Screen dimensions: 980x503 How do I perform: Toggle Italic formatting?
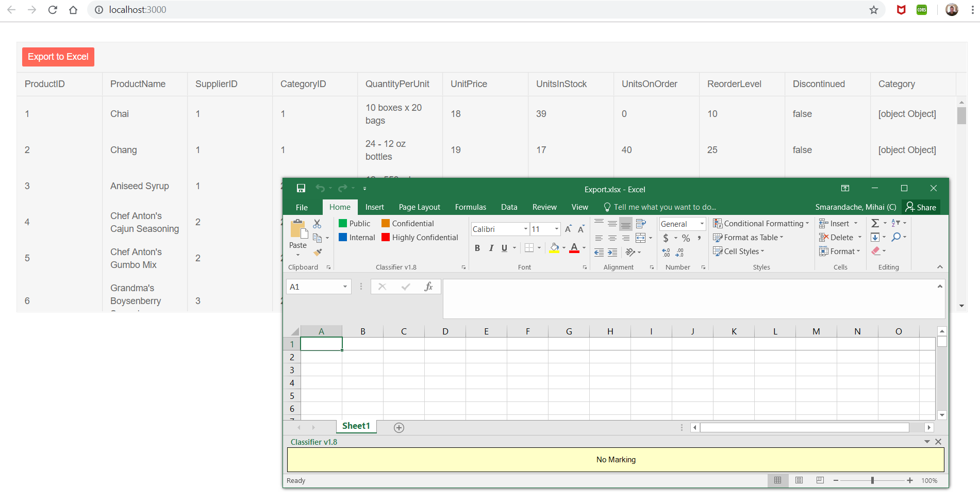tap(491, 248)
